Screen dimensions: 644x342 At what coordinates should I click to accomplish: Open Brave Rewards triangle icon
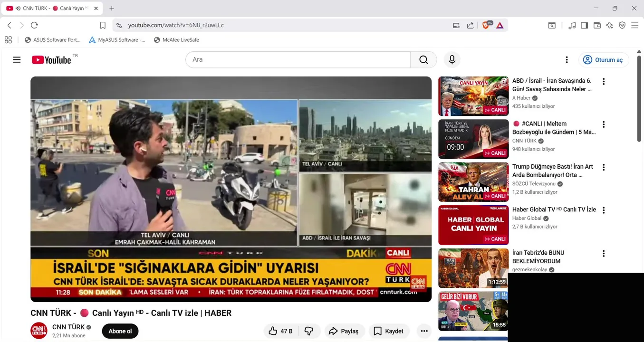click(500, 25)
